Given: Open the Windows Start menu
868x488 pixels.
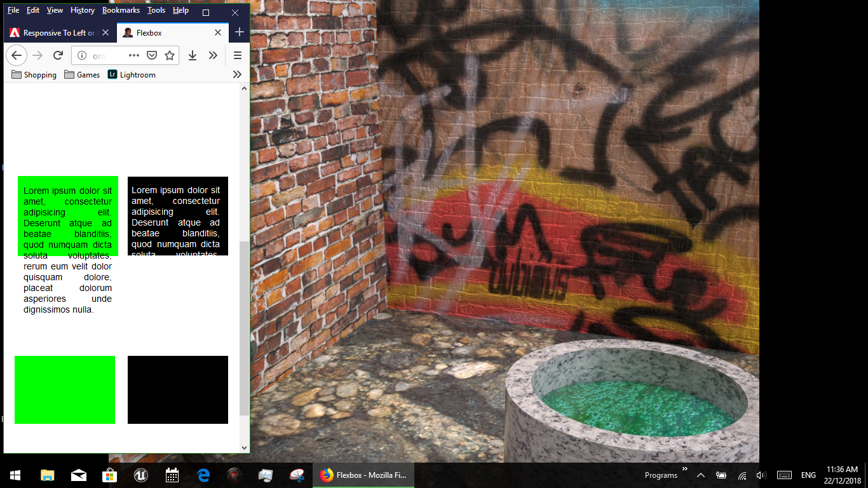Looking at the screenshot, I should tap(15, 475).
